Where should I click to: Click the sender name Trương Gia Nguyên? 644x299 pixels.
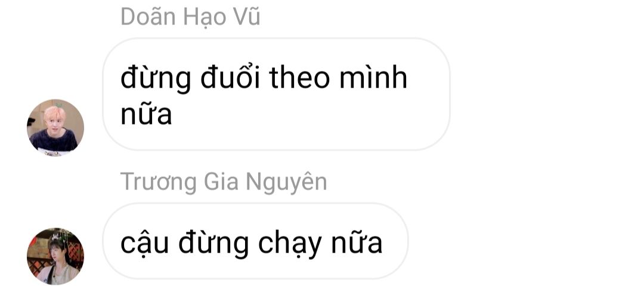point(224,182)
